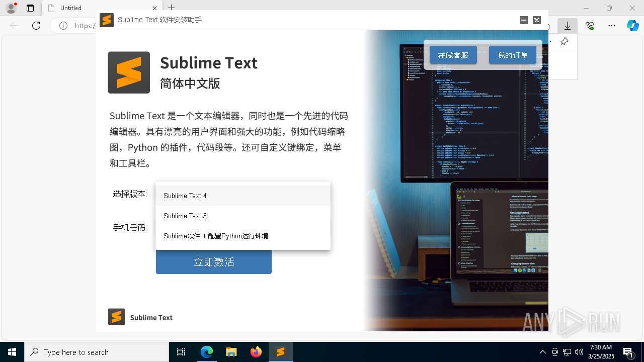Launch Firefox from taskbar

click(x=256, y=352)
